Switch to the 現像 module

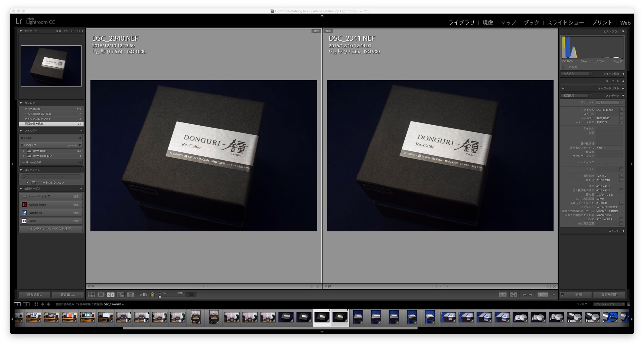pos(488,23)
